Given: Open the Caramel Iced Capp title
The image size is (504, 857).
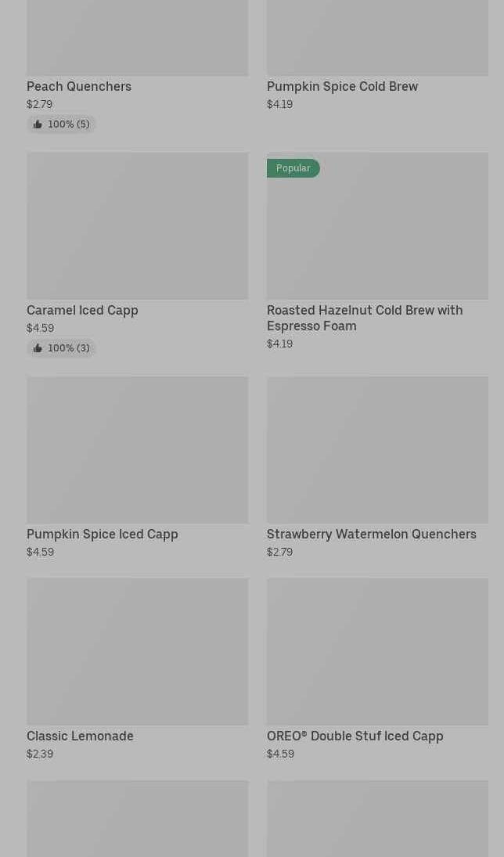Looking at the screenshot, I should 82,310.
